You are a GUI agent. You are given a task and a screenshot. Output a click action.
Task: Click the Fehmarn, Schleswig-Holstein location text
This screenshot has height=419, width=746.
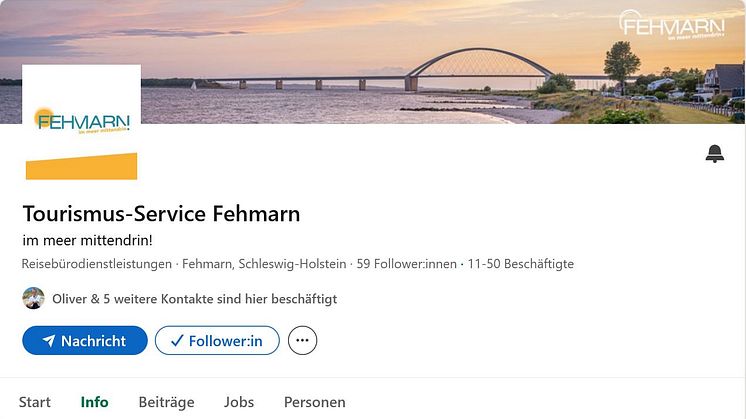click(265, 264)
